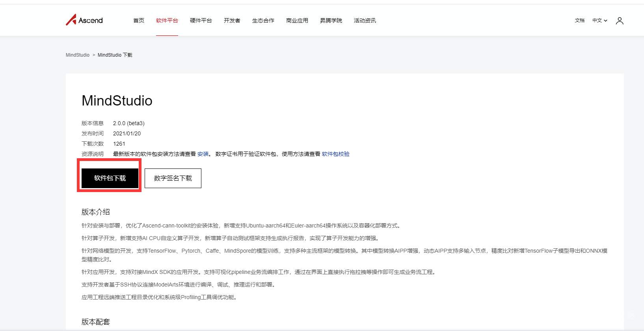Image resolution: width=644 pixels, height=331 pixels.
Task: Open 生态合作 in the navigation bar
Action: coord(263,20)
